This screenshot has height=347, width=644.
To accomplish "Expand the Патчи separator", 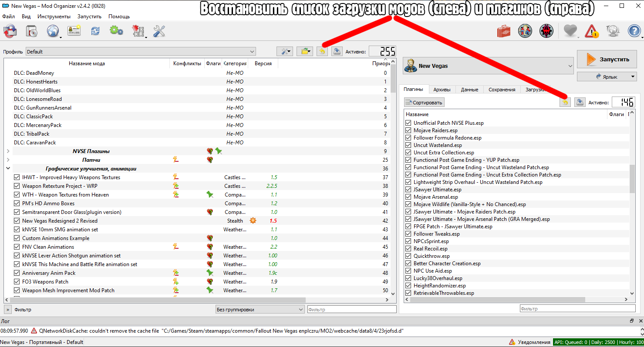I will click(8, 160).
